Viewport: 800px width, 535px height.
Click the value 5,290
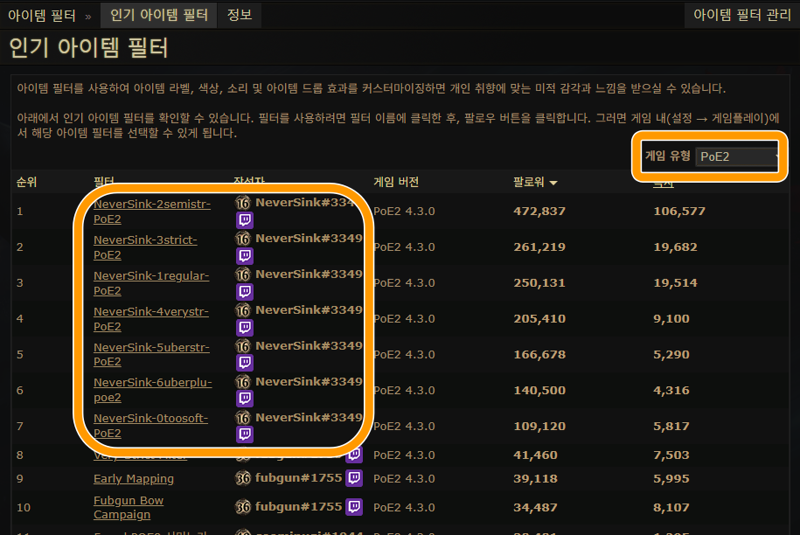671,354
